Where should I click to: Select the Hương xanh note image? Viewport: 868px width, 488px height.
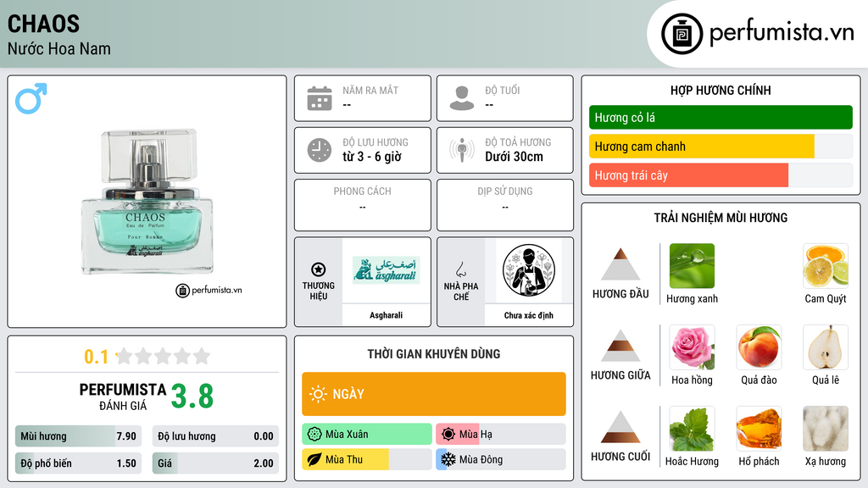click(692, 266)
